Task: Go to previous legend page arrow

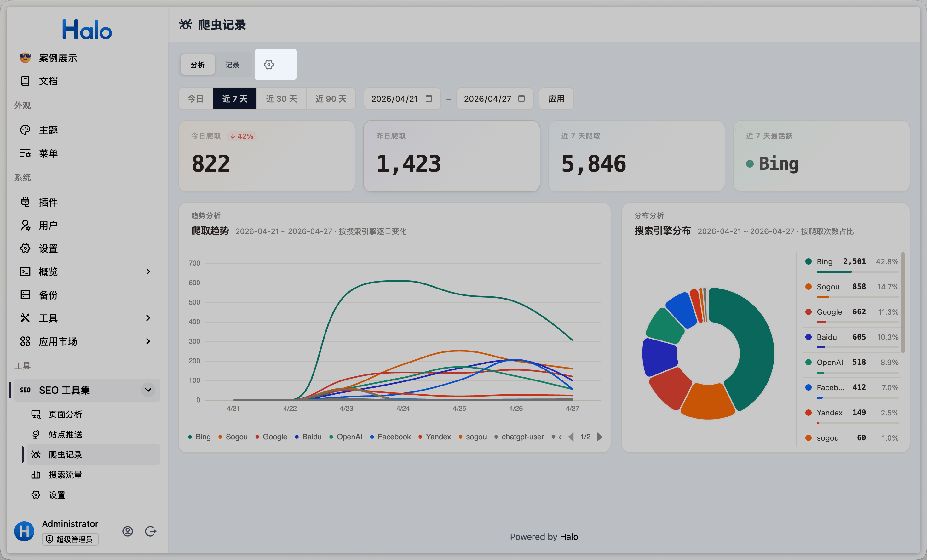Action: click(x=571, y=437)
